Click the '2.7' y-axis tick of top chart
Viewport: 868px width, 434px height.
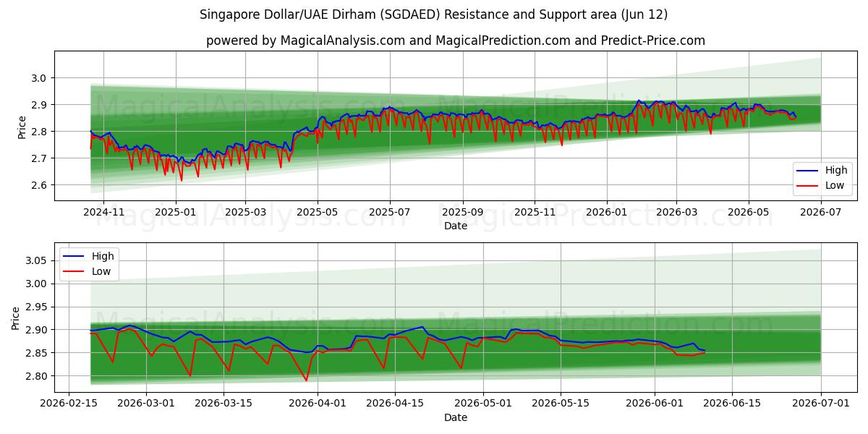pyautogui.click(x=41, y=158)
